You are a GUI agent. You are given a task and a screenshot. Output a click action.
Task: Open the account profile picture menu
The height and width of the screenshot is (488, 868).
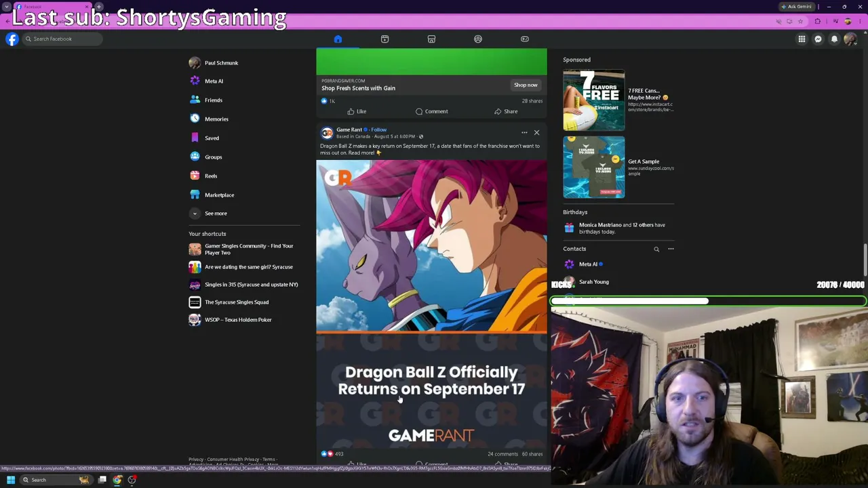pos(850,39)
